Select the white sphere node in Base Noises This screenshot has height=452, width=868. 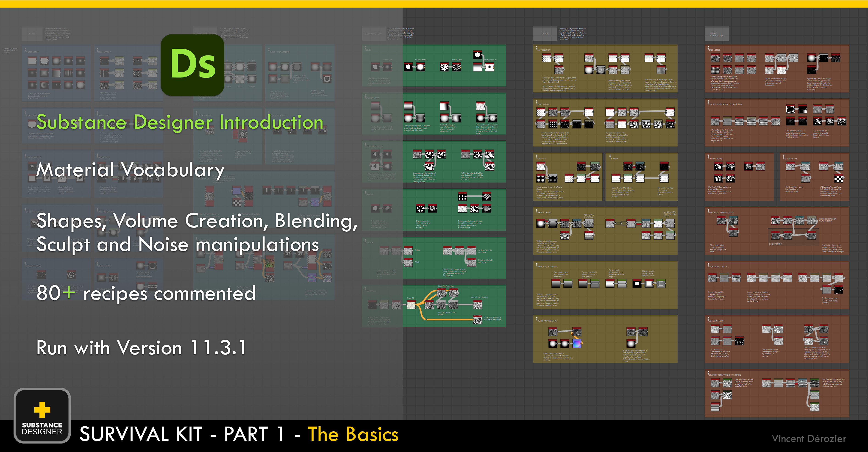coord(812,58)
